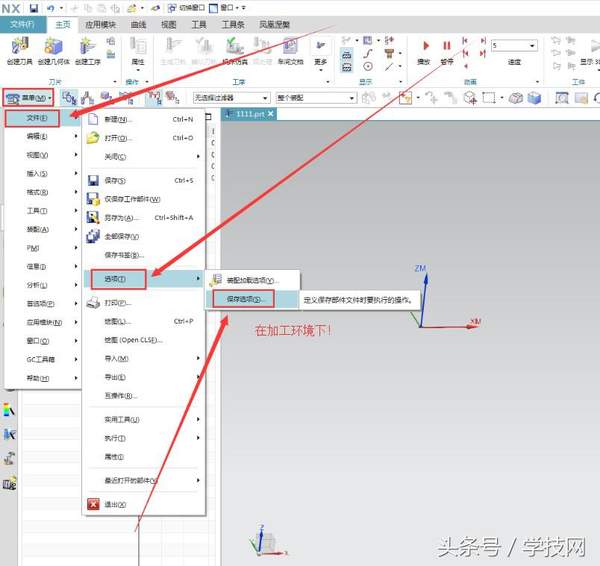Viewport: 600px width, 566px height.
Task: Choose Plot (Open CLSF) entry
Action: [143, 340]
